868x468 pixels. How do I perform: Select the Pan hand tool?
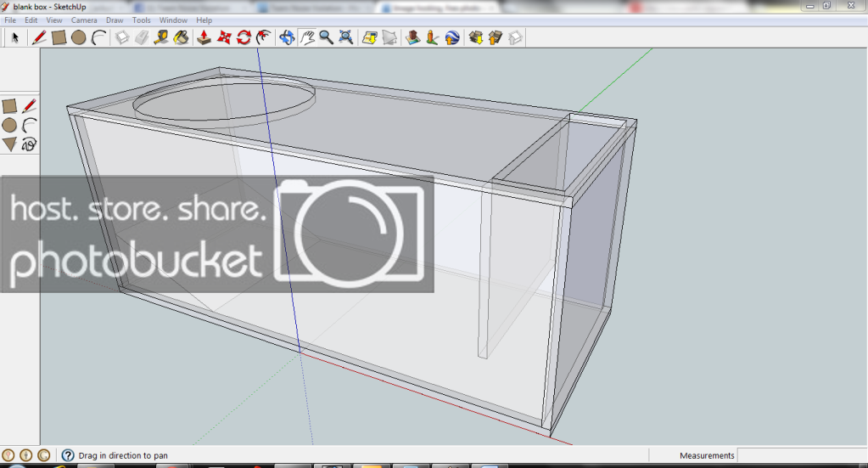(x=306, y=37)
